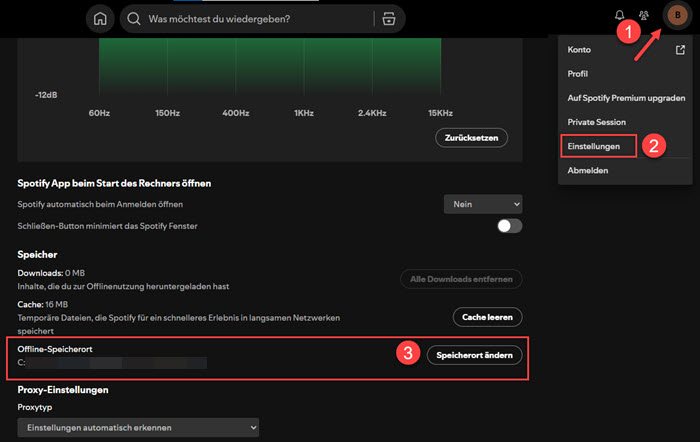The height and width of the screenshot is (442, 700).
Task: Open Browse icon beside search field
Action: point(389,19)
